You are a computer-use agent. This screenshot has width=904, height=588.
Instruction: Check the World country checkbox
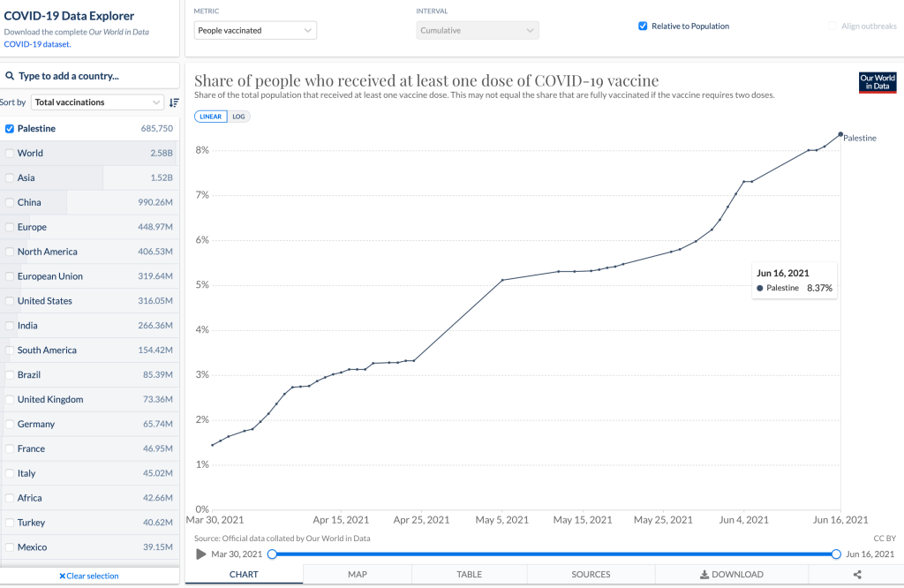(x=10, y=154)
